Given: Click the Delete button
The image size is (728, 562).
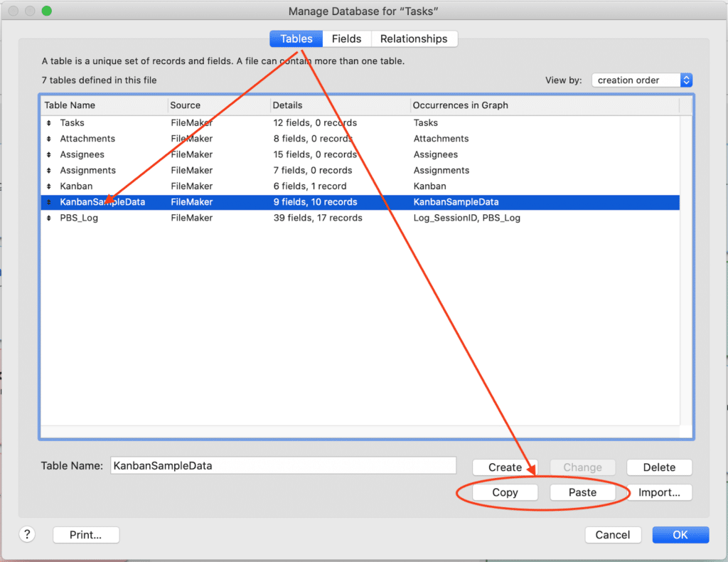Looking at the screenshot, I should click(x=659, y=467).
